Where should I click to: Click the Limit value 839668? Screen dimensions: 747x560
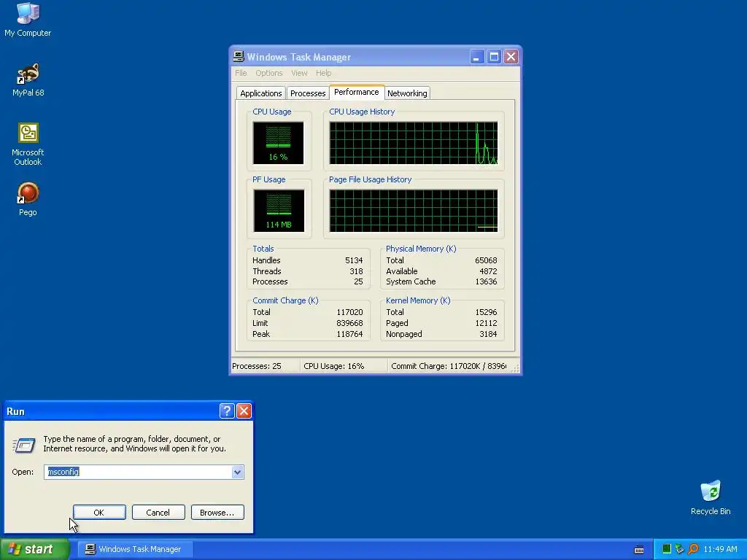[349, 323]
